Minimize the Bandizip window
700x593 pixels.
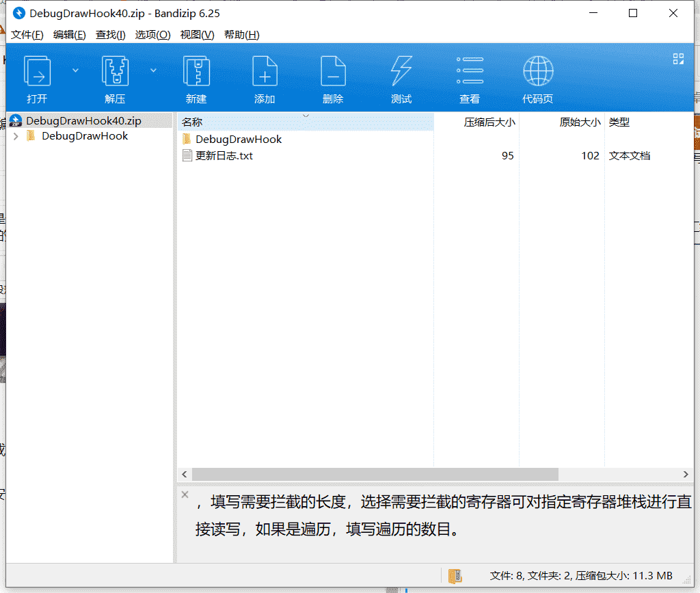pyautogui.click(x=593, y=14)
